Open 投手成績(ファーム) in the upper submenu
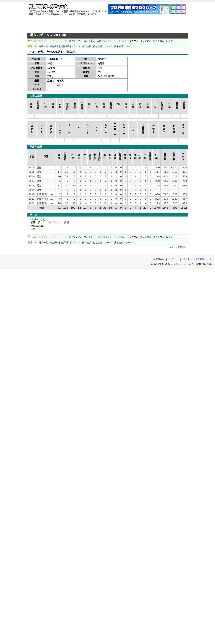 point(124,46)
